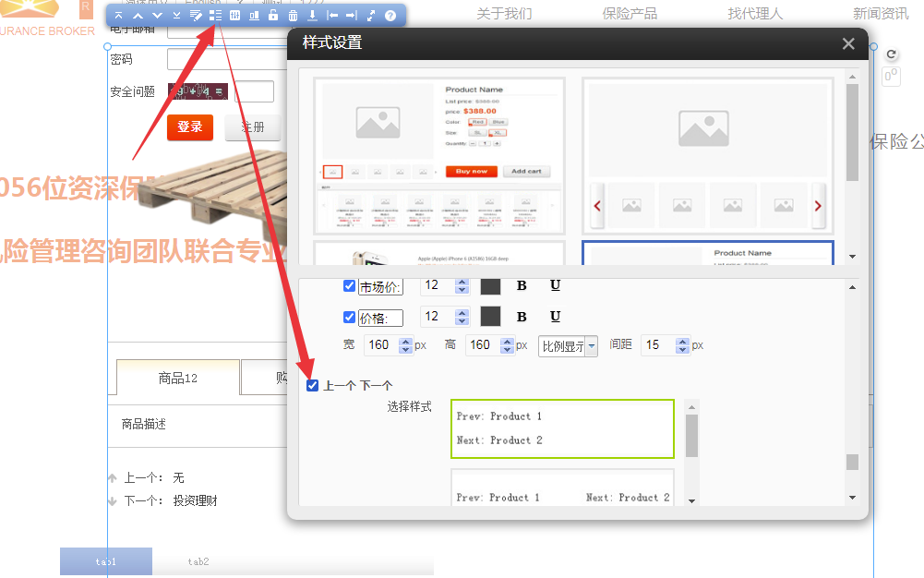The height and width of the screenshot is (578, 924).
Task: Click the orange 登录 button
Action: [190, 127]
